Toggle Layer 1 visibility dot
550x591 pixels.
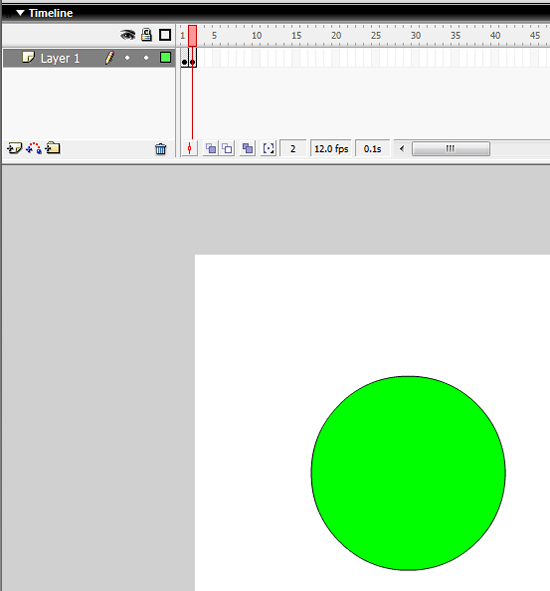[x=127, y=58]
